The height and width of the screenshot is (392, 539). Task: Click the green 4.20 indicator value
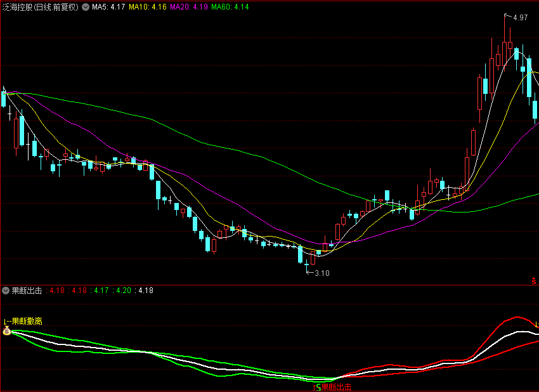click(x=124, y=291)
